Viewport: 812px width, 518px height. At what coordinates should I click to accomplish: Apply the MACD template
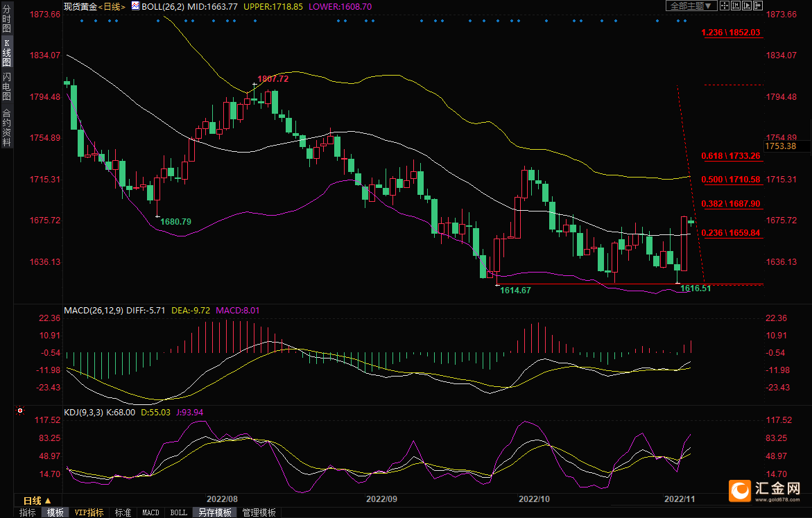[150, 512]
